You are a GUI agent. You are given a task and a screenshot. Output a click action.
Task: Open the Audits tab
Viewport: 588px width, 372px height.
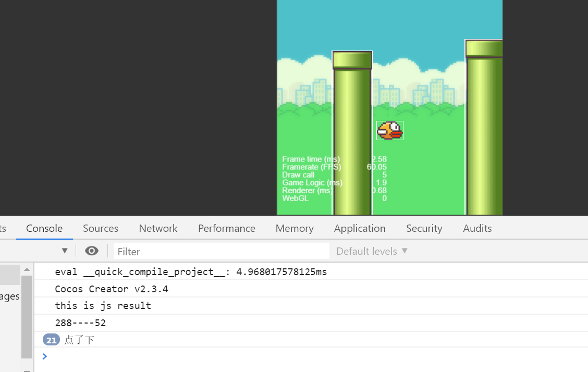[477, 228]
